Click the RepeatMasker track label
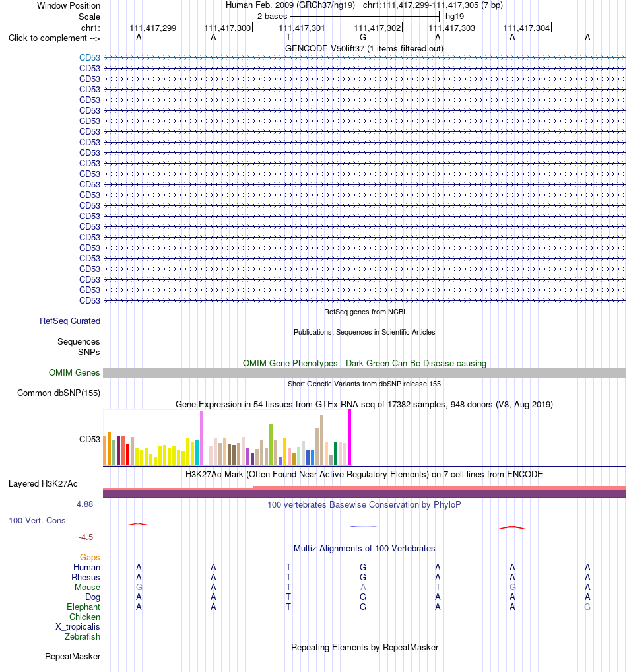 pyautogui.click(x=73, y=657)
